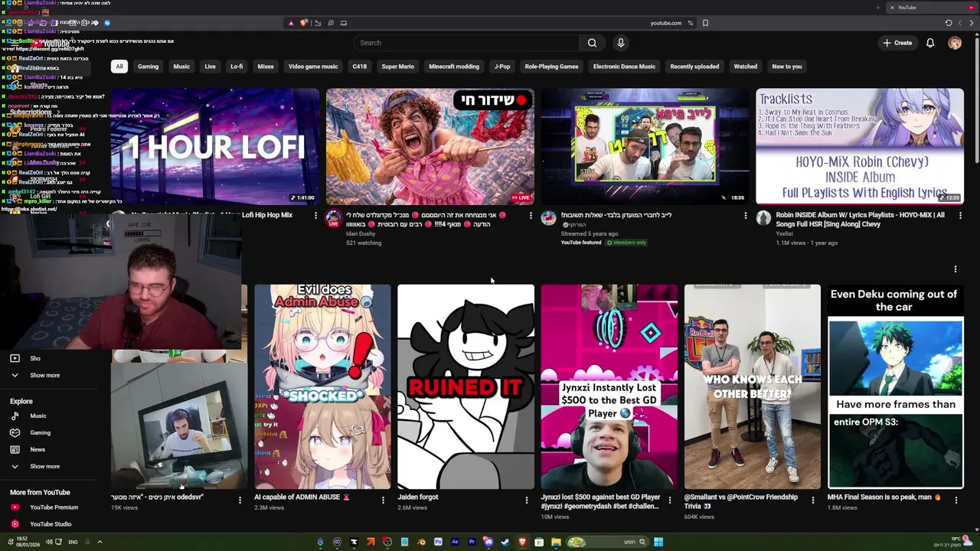
Task: Open Photoshop from the taskbar
Action: point(438,542)
